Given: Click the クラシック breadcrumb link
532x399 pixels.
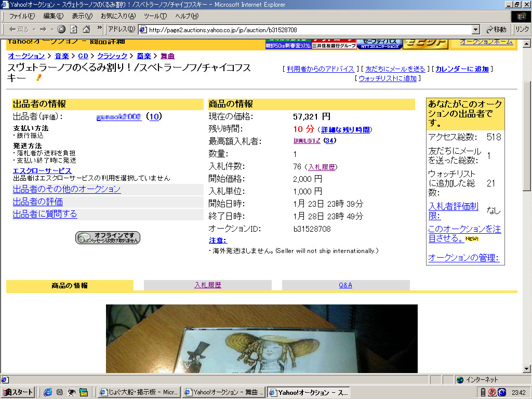Looking at the screenshot, I should [x=112, y=56].
